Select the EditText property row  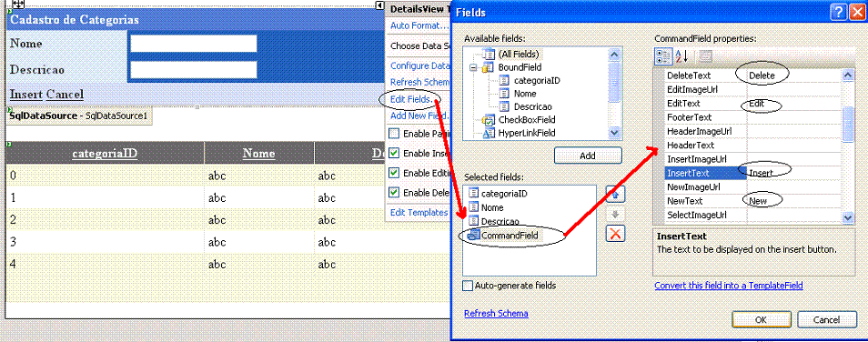point(753,104)
